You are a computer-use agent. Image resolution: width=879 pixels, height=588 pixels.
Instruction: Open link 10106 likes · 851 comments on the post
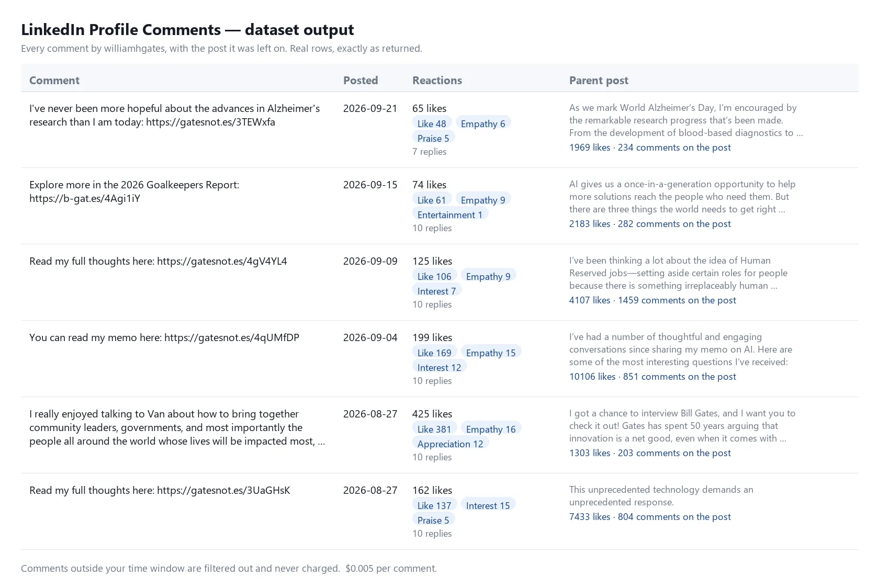pos(652,377)
